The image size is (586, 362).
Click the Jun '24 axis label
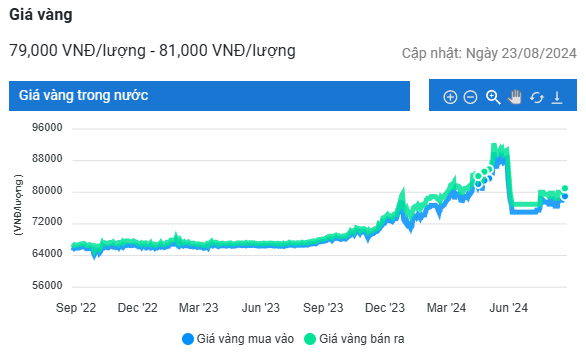pyautogui.click(x=508, y=308)
